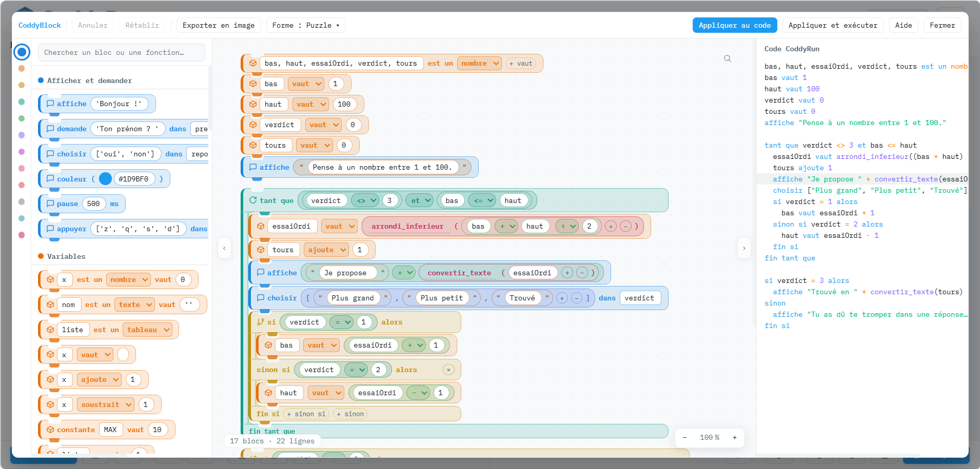Image resolution: width=980 pixels, height=469 pixels.
Task: Add a sinon branch to the si block
Action: pyautogui.click(x=350, y=414)
